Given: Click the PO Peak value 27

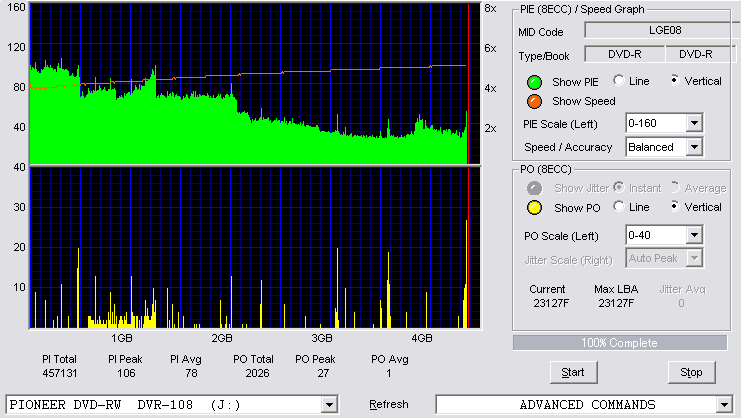Looking at the screenshot, I should 323,373.
